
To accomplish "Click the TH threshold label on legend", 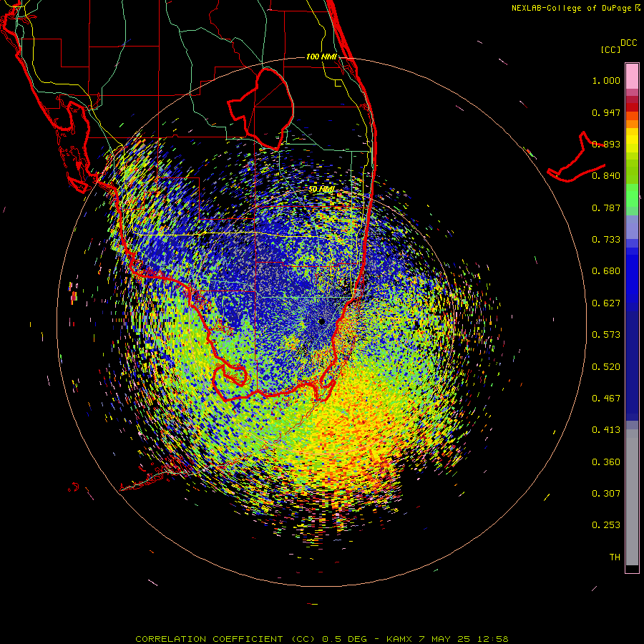I will [615, 557].
